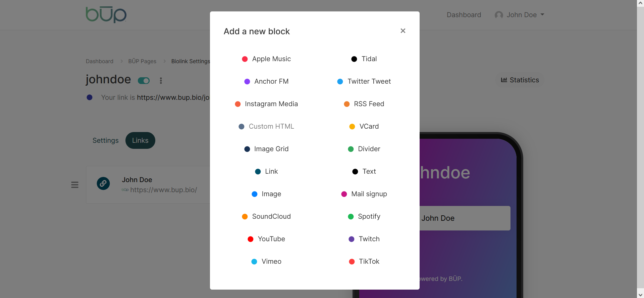Click https://www.bup.bio/ link URL

point(163,190)
